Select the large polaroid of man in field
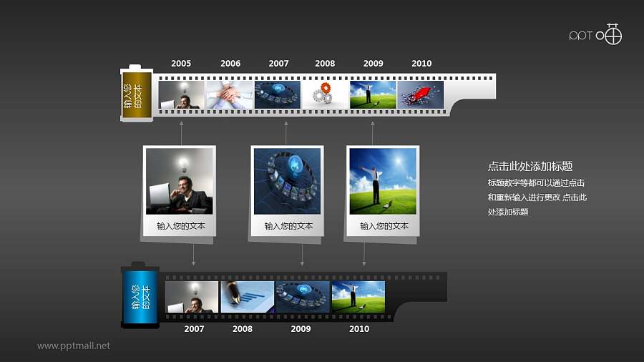Viewport: 644px width, 362px height. pyautogui.click(x=383, y=181)
